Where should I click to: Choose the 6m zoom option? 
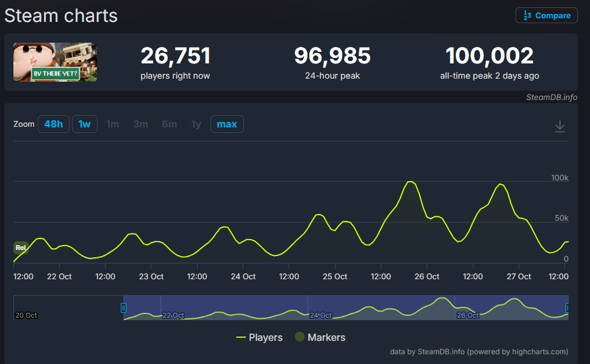click(x=169, y=124)
